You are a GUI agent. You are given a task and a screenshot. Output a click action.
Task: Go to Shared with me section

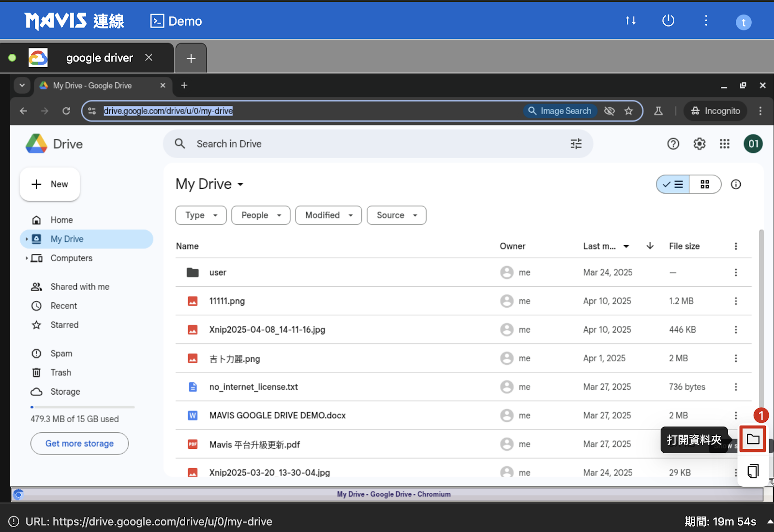coord(80,287)
